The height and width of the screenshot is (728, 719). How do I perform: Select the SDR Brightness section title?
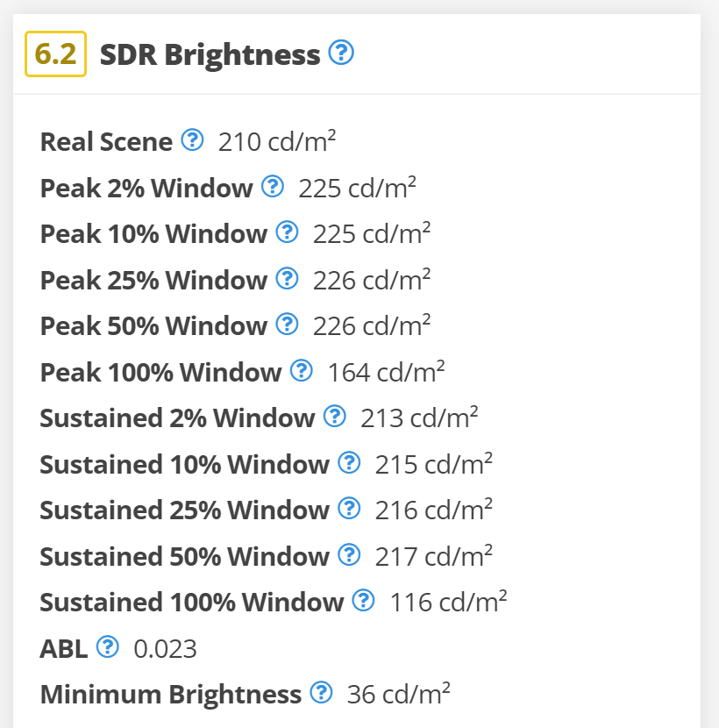point(210,54)
